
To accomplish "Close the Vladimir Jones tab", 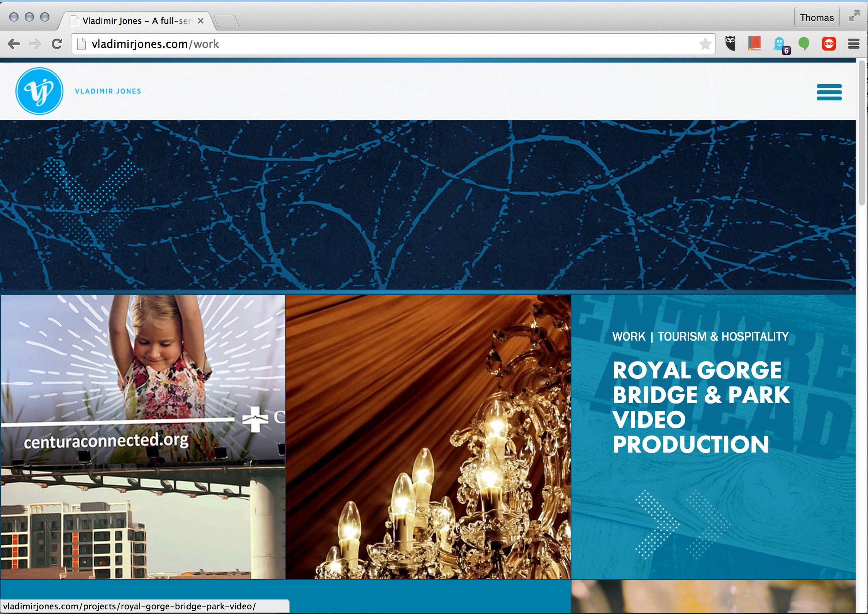I will pyautogui.click(x=201, y=21).
